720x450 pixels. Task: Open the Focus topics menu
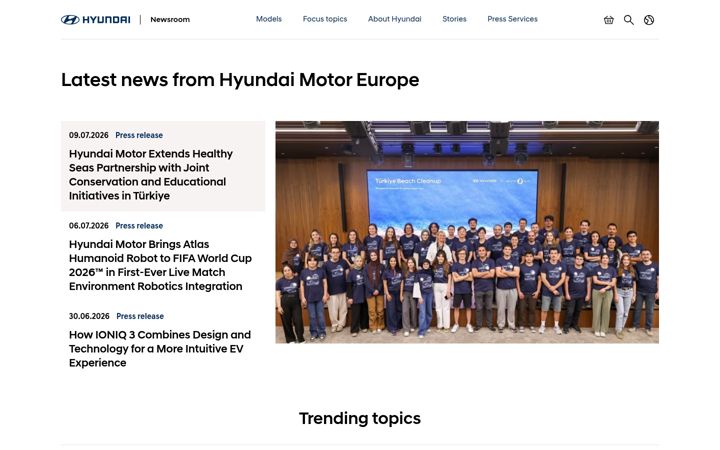tap(325, 19)
